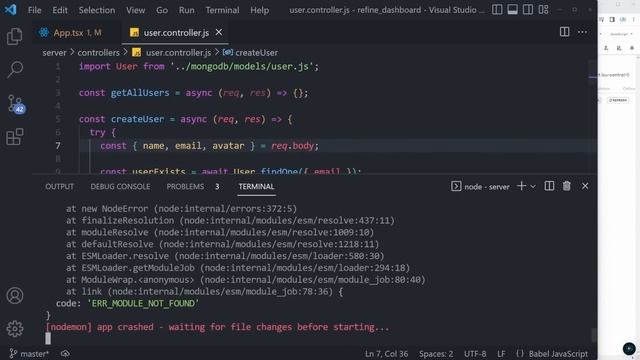Open the Help menu
This screenshot has width=640, height=360.
(x=259, y=10)
